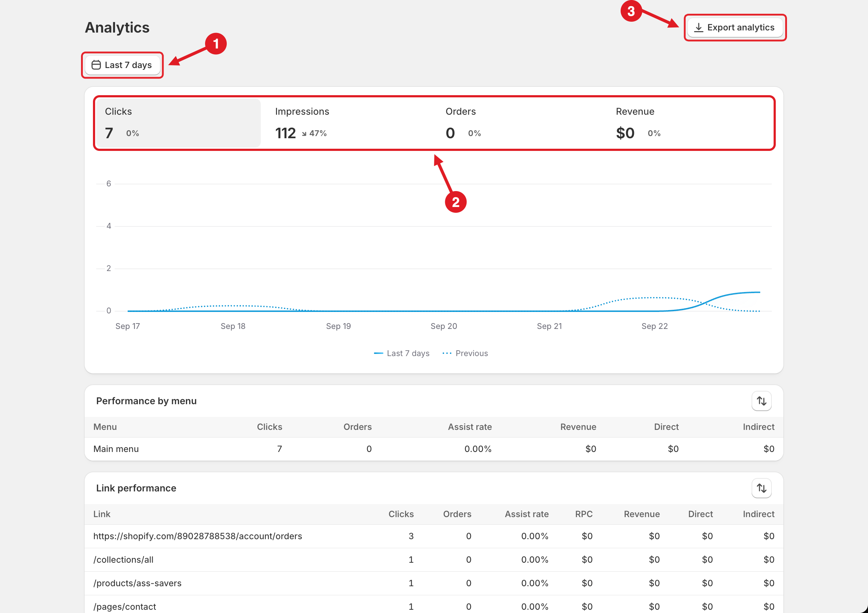This screenshot has width=868, height=613.
Task: Click the Performance by menu section title
Action: pos(146,401)
